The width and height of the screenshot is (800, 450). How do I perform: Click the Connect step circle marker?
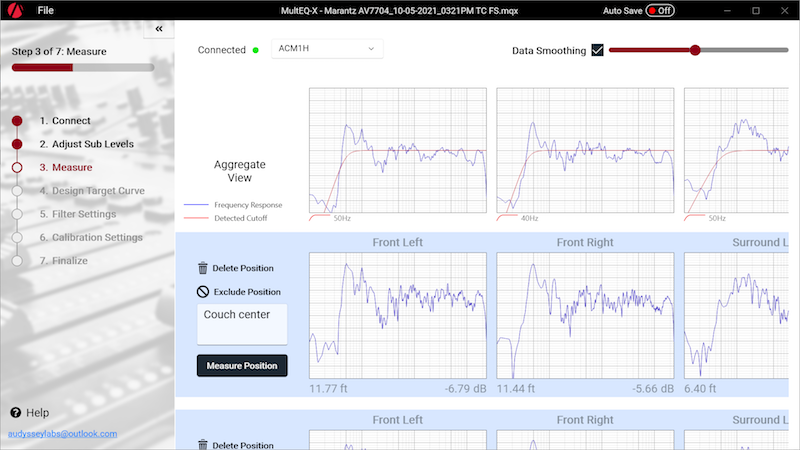pos(17,121)
